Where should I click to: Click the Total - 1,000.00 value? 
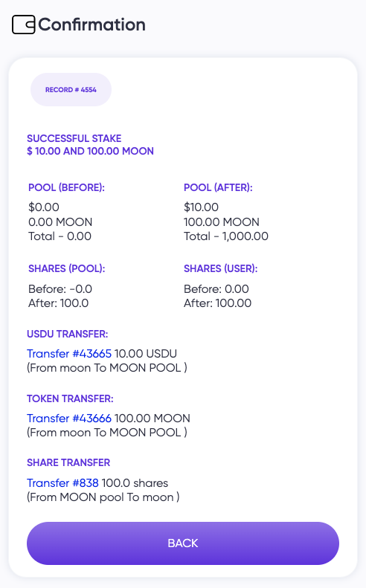pyautogui.click(x=226, y=236)
